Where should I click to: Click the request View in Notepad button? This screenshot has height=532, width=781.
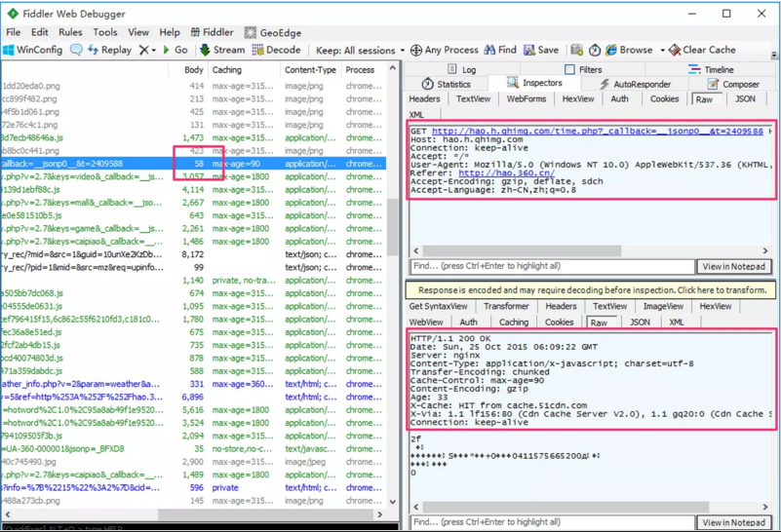[x=734, y=267]
